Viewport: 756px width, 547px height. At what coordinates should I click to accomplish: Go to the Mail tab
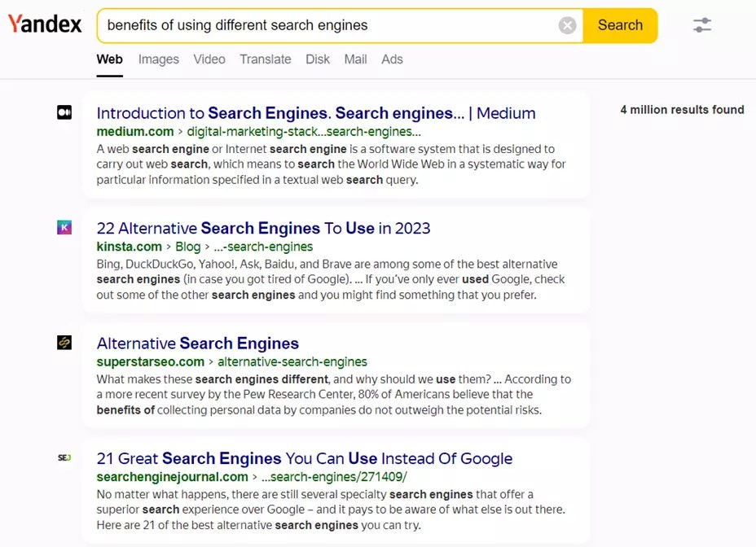pyautogui.click(x=355, y=59)
